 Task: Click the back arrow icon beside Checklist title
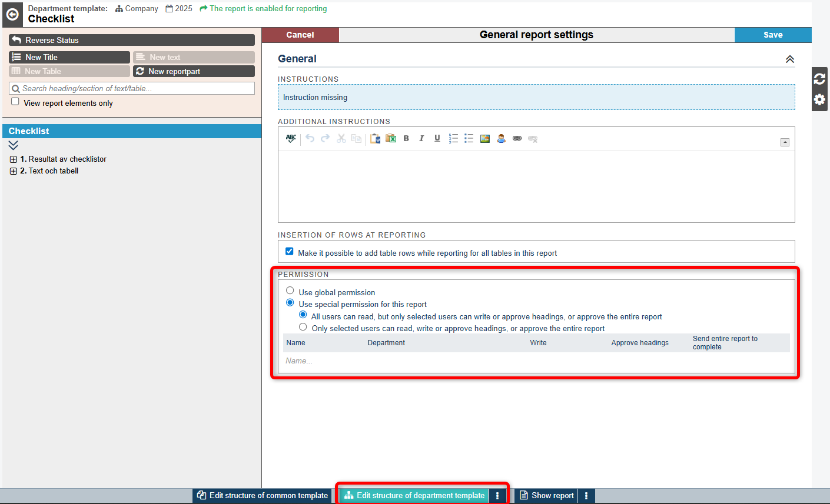[x=12, y=14]
